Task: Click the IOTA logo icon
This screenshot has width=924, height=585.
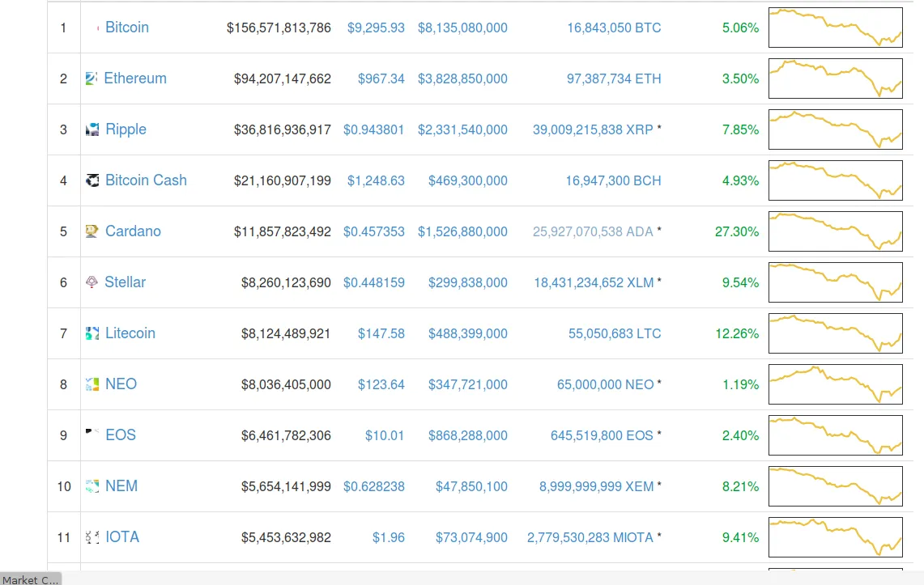Action: pos(92,536)
